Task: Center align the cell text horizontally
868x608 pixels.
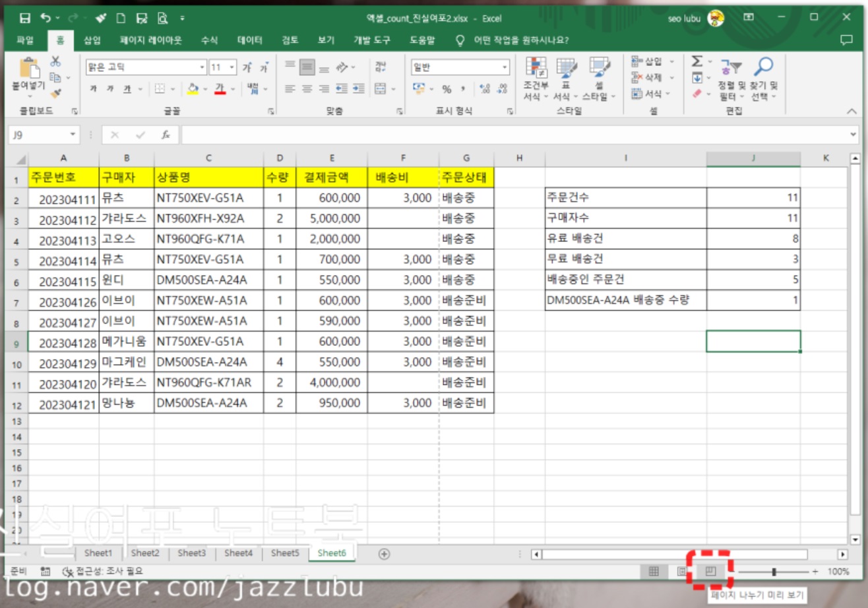Action: pos(307,88)
